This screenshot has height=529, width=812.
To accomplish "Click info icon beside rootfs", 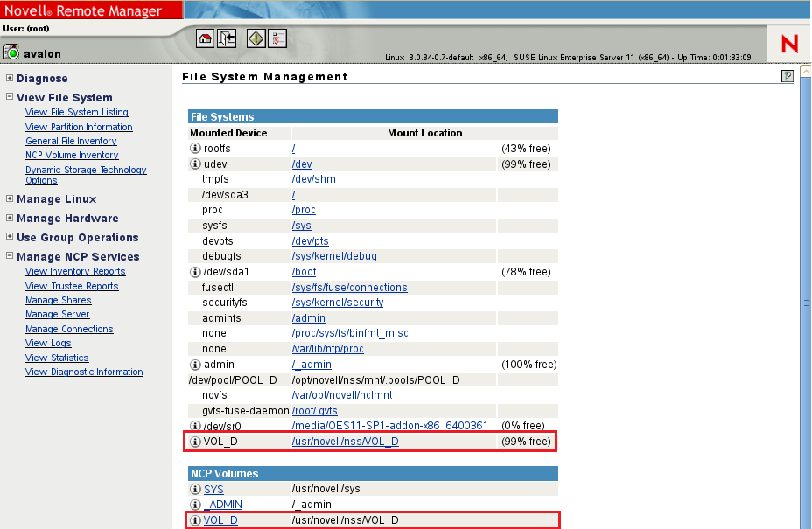I will coord(195,149).
